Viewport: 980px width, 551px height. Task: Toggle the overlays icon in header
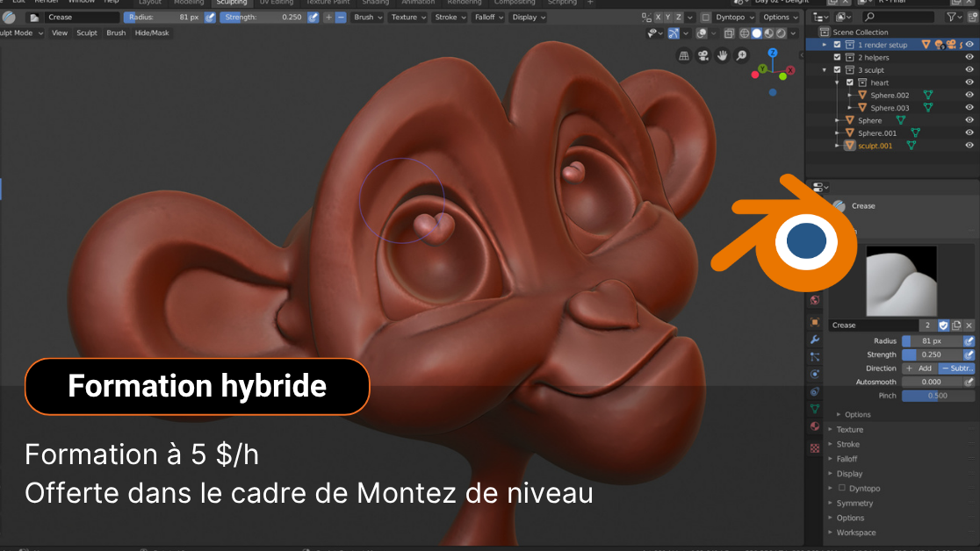point(702,33)
